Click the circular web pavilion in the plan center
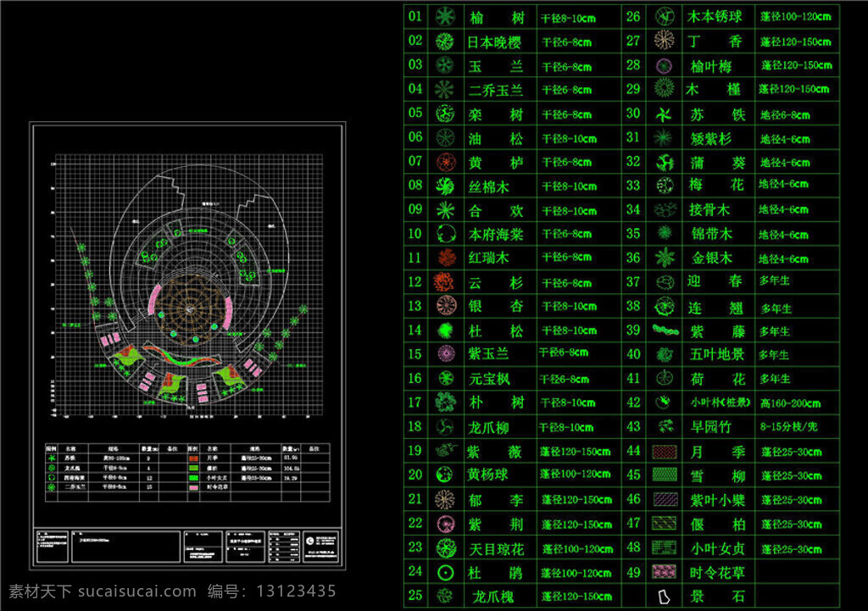The width and height of the screenshot is (868, 611). click(190, 309)
